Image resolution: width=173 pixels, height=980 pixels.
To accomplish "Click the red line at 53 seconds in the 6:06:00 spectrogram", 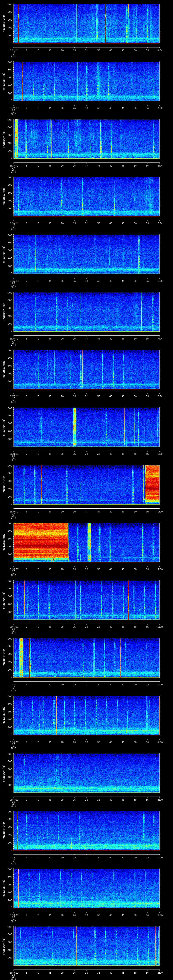I will pos(141,311).
